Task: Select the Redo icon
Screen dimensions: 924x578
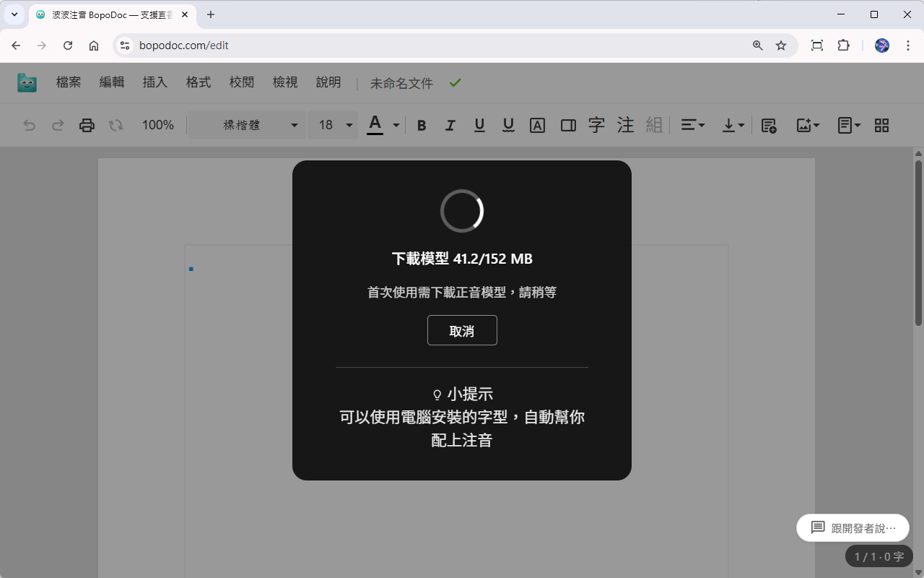Action: [x=58, y=125]
